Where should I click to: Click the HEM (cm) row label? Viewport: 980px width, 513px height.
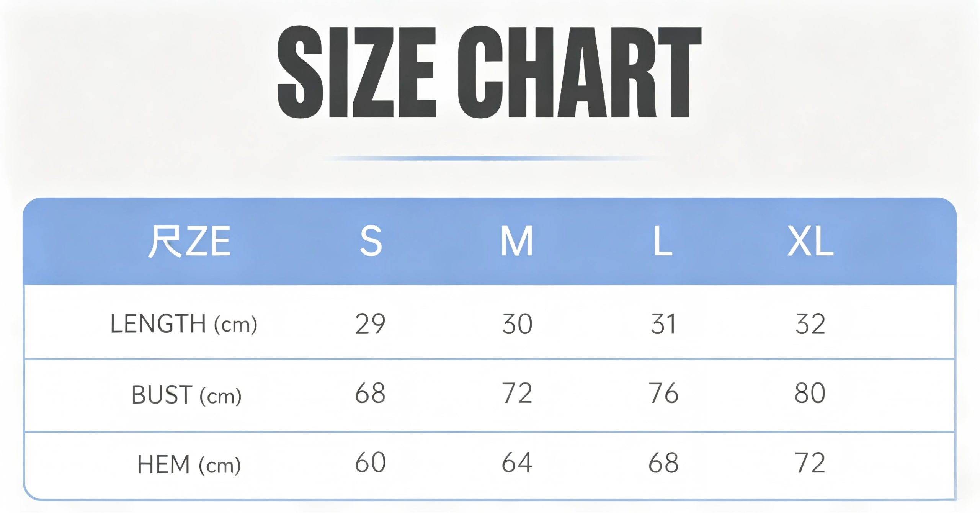pyautogui.click(x=189, y=465)
